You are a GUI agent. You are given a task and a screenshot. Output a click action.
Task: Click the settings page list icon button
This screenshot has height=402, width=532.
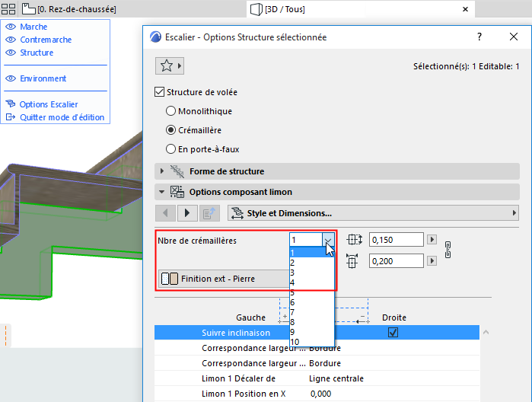coord(209,213)
